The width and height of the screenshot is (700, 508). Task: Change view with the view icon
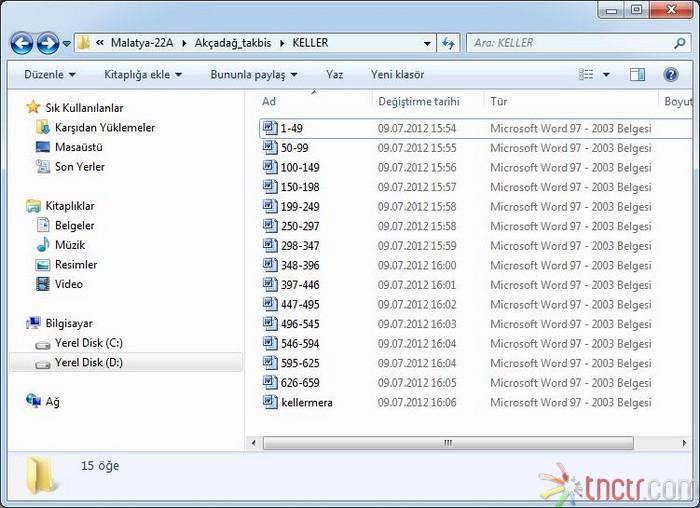pos(586,74)
